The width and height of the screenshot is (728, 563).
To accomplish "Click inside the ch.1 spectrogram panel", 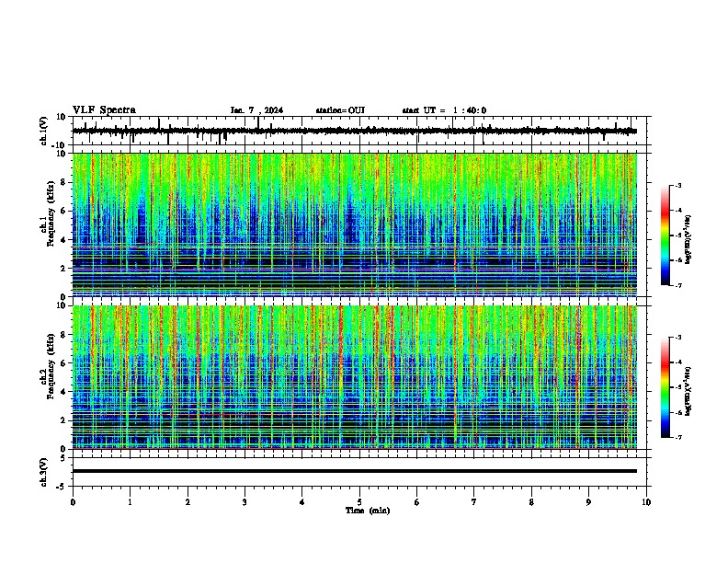I will coord(355,224).
